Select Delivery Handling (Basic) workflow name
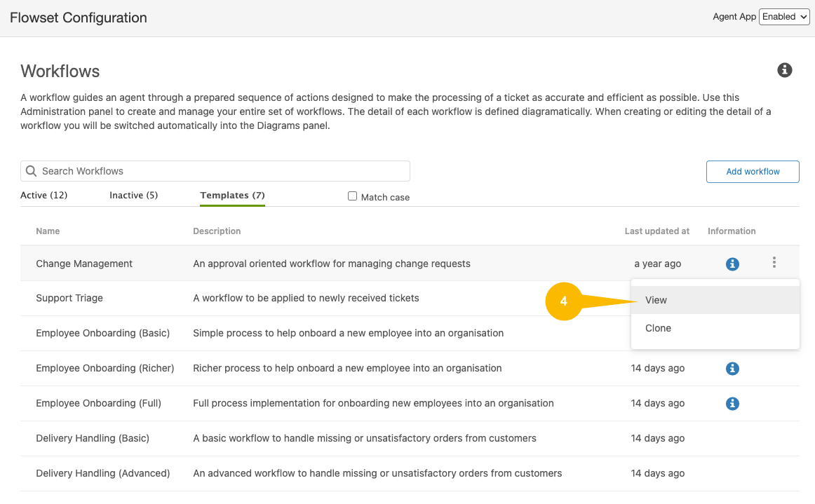 click(93, 439)
